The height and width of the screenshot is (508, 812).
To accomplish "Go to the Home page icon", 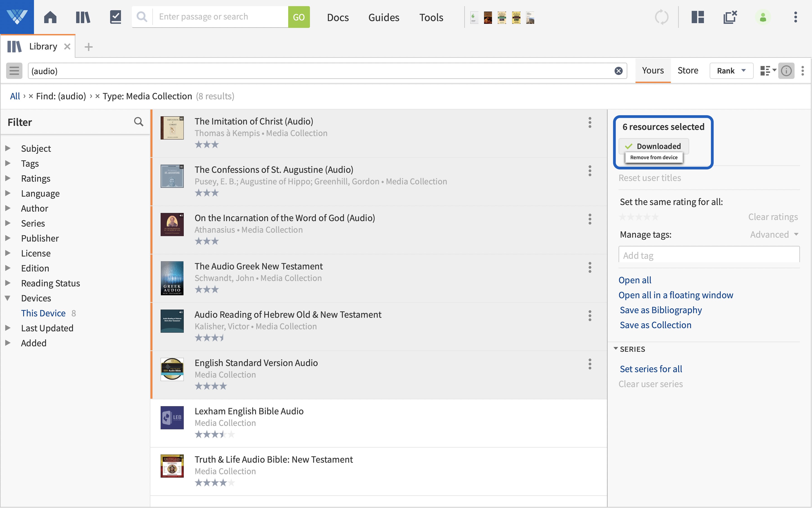I will (x=50, y=17).
